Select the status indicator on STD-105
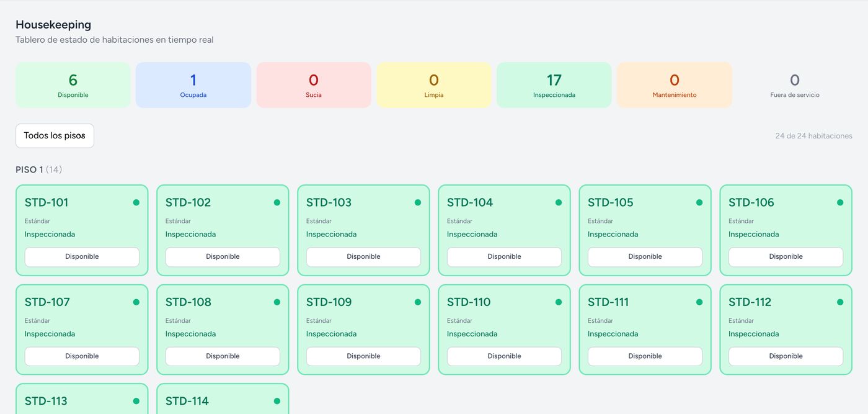 [x=699, y=202]
